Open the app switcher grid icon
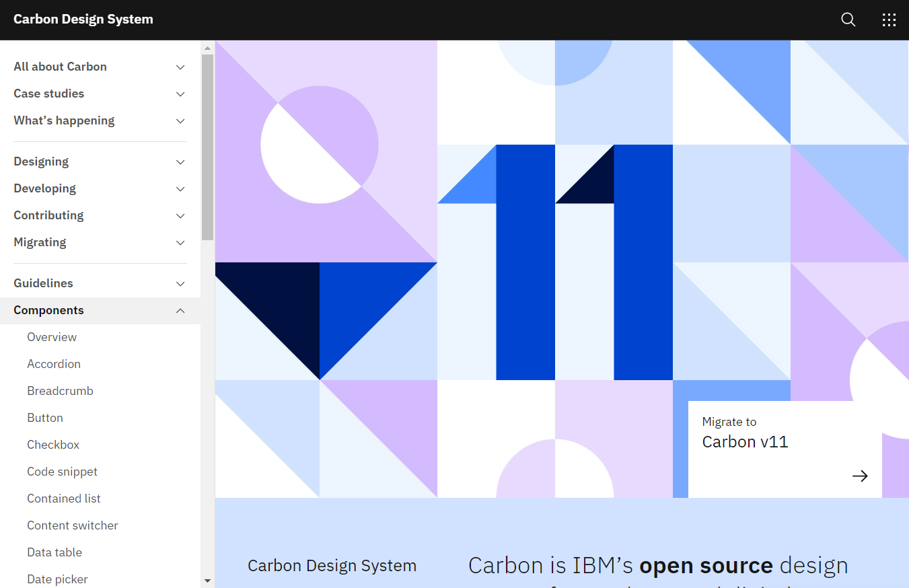909x588 pixels. coord(889,20)
